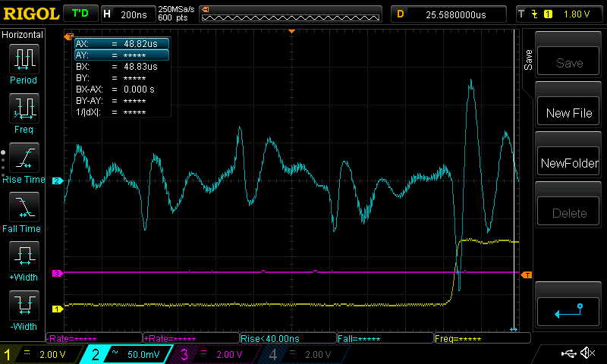Click the white vertical cursor line

[514, 178]
